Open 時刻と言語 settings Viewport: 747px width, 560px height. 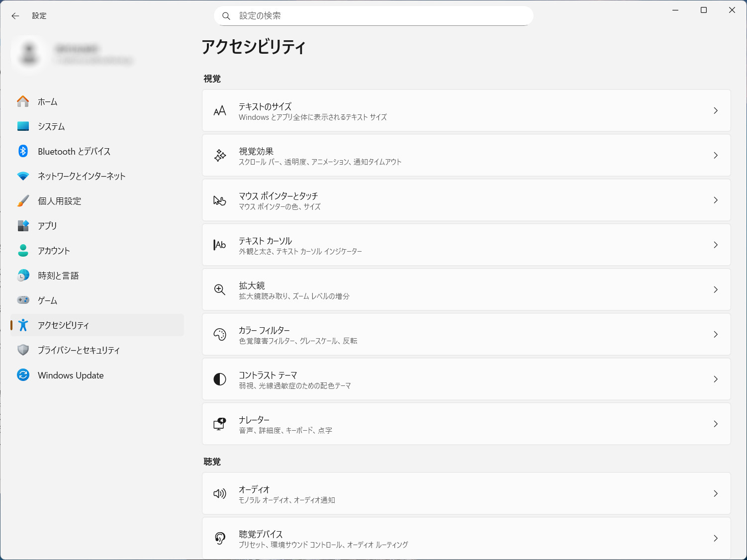[x=97, y=276]
